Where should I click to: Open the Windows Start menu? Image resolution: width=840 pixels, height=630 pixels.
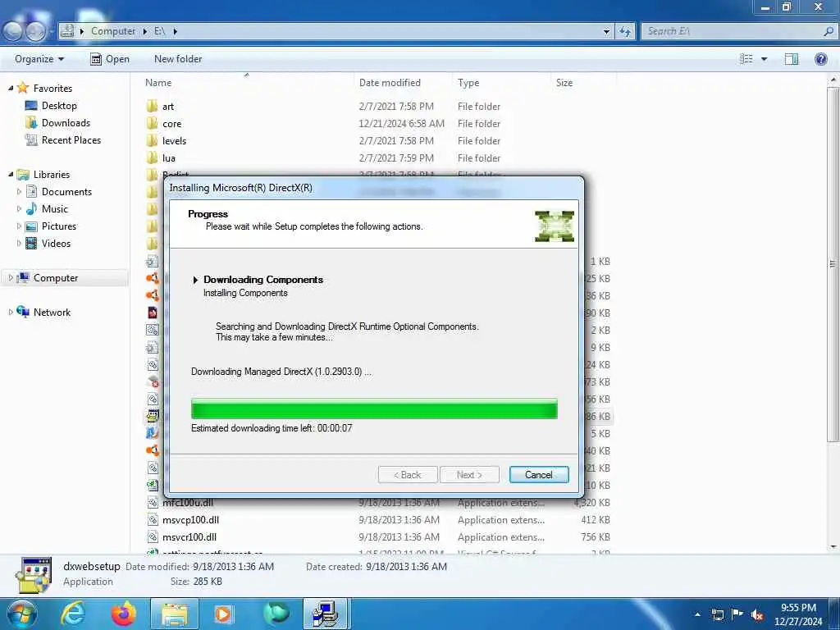pos(21,614)
